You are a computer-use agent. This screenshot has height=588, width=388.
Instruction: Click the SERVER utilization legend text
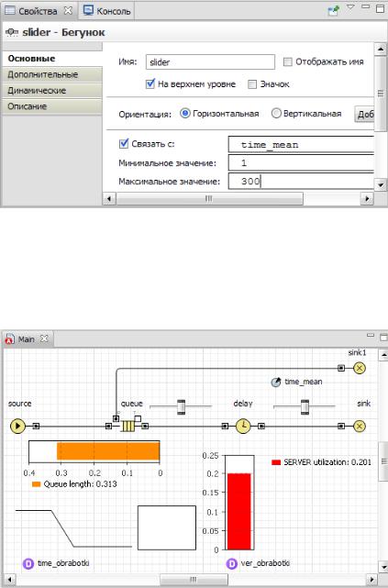(x=327, y=462)
